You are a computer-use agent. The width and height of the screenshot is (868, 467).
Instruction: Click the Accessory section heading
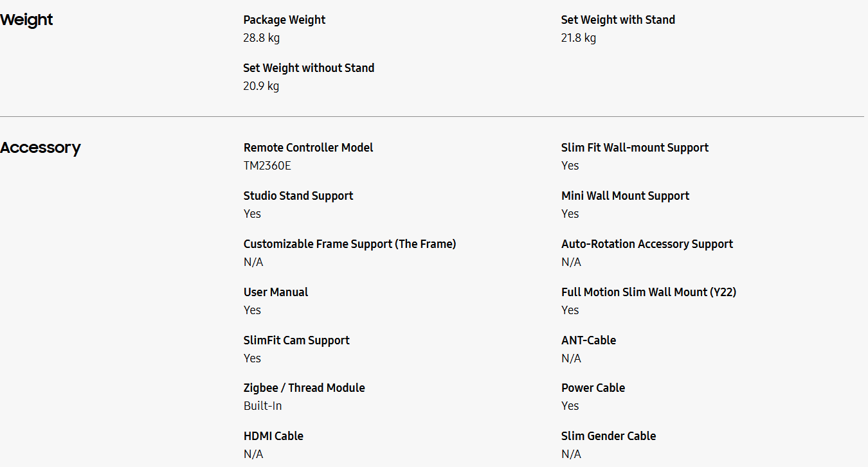(x=41, y=148)
